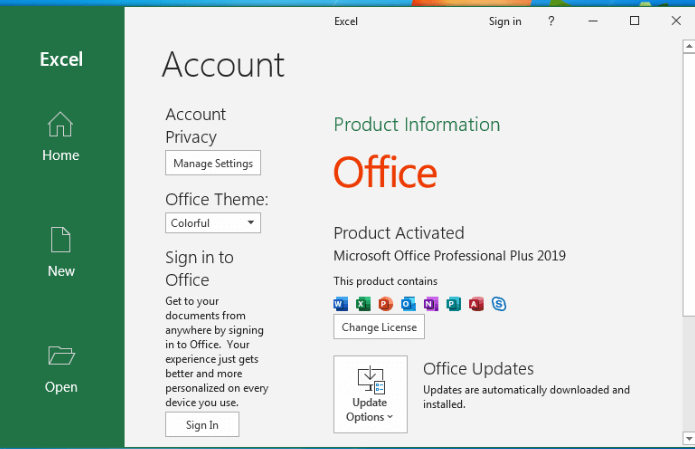Image resolution: width=695 pixels, height=449 pixels.
Task: Click Change License button
Action: pos(379,327)
